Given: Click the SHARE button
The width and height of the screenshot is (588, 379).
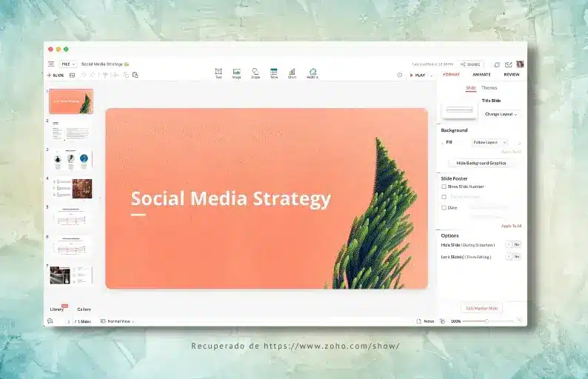Looking at the screenshot, I should coord(471,64).
